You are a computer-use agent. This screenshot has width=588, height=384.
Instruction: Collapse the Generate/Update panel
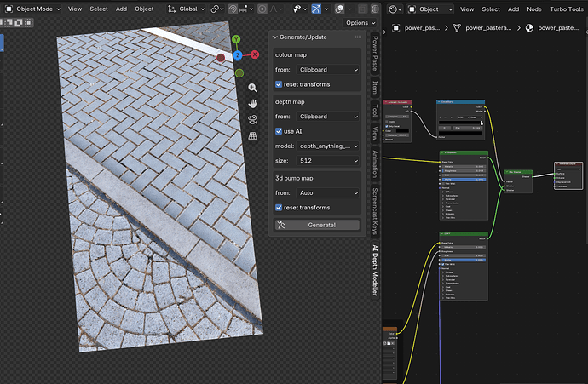[275, 37]
